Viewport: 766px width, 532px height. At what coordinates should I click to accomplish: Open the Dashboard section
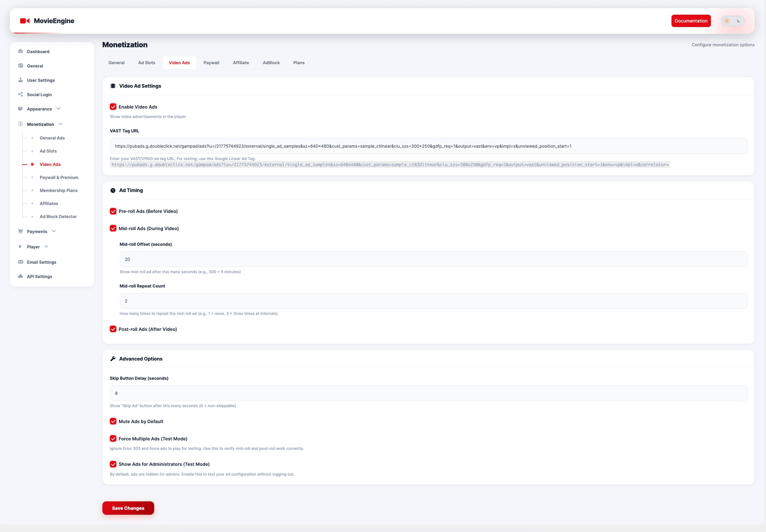pos(38,51)
